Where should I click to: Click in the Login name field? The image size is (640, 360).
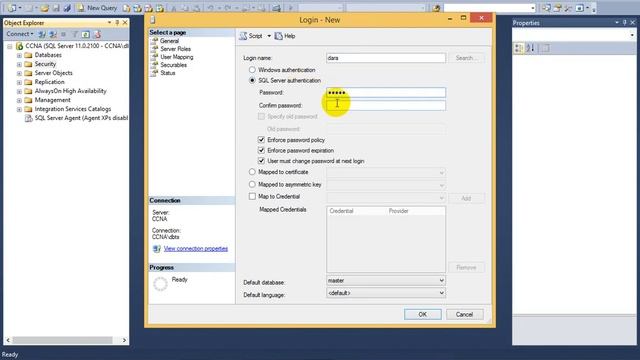click(x=386, y=58)
